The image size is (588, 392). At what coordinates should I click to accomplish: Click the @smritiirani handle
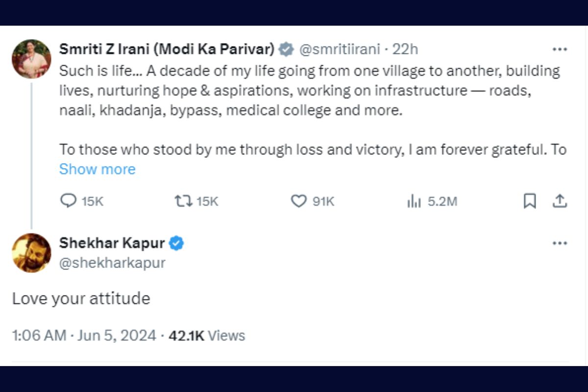click(x=339, y=49)
